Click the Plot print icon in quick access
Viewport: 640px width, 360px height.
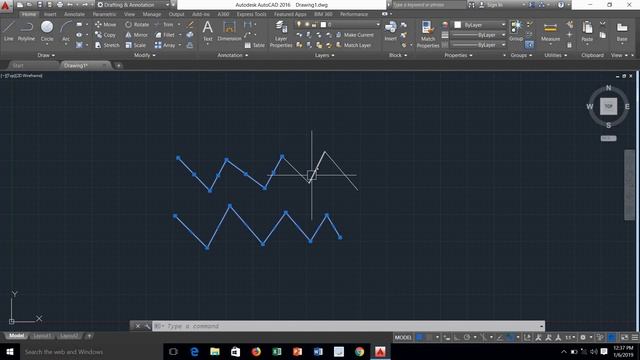point(60,5)
